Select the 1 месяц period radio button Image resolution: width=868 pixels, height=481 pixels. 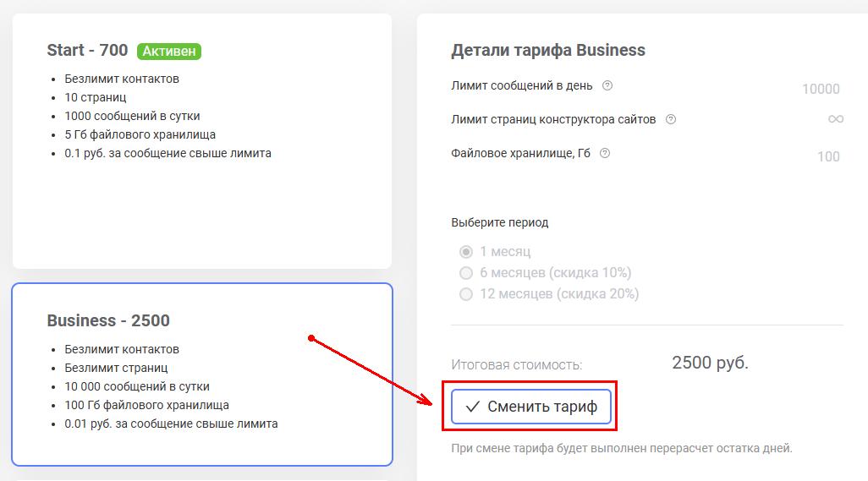(x=466, y=252)
